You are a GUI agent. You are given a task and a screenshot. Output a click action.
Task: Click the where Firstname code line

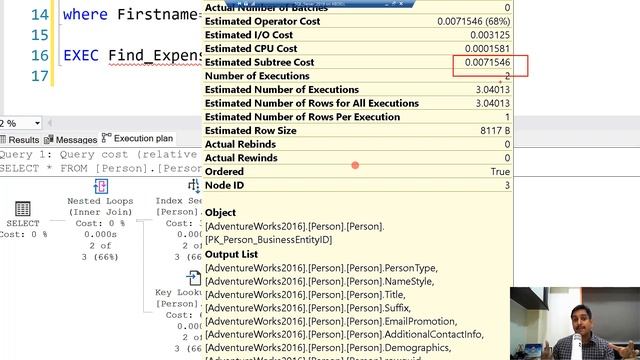tap(132, 14)
